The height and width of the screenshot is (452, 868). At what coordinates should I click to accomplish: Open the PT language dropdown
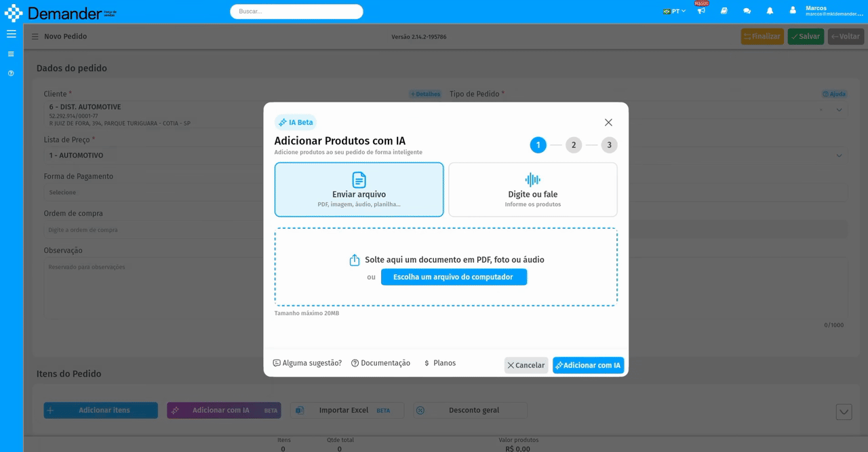[x=674, y=12]
